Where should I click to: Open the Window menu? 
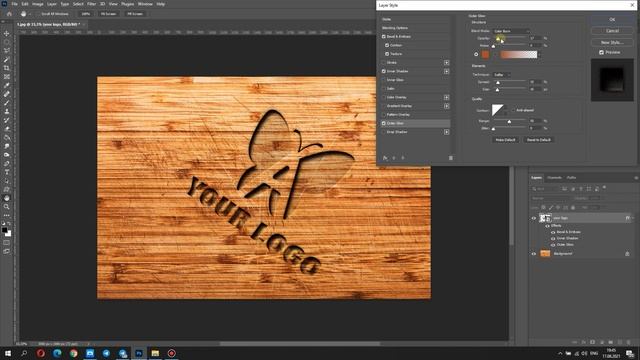(x=145, y=4)
